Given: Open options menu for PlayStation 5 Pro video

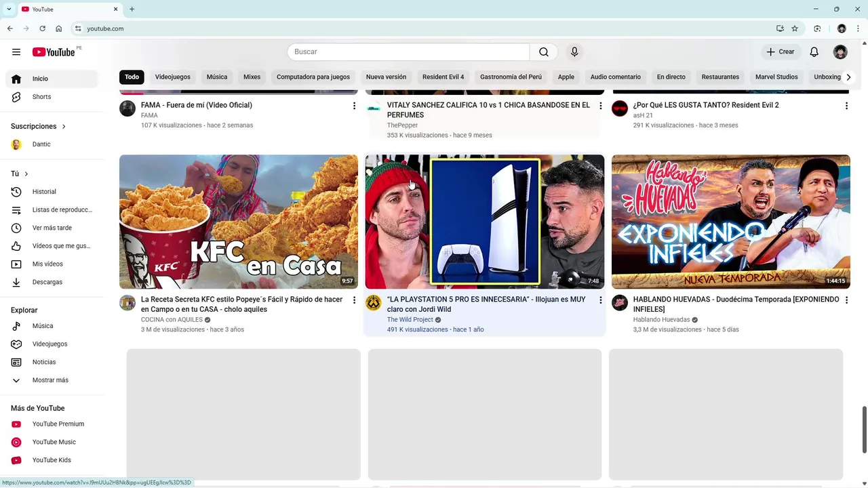Looking at the screenshot, I should [x=600, y=300].
